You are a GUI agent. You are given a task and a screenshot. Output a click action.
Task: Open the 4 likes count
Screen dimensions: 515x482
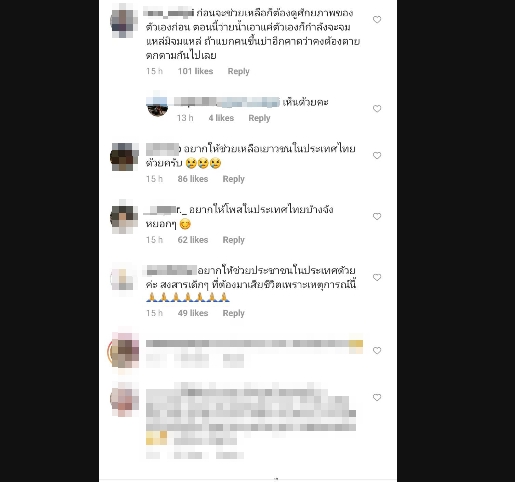click(x=221, y=118)
